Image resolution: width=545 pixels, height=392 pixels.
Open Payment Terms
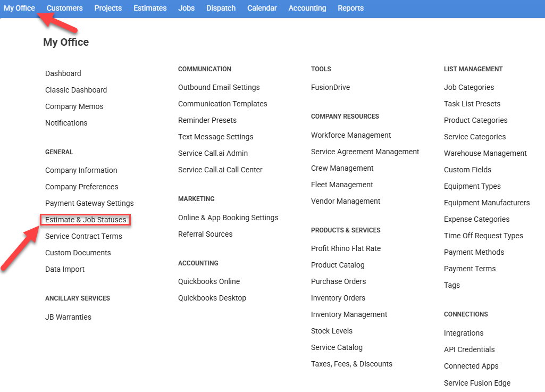click(x=470, y=269)
